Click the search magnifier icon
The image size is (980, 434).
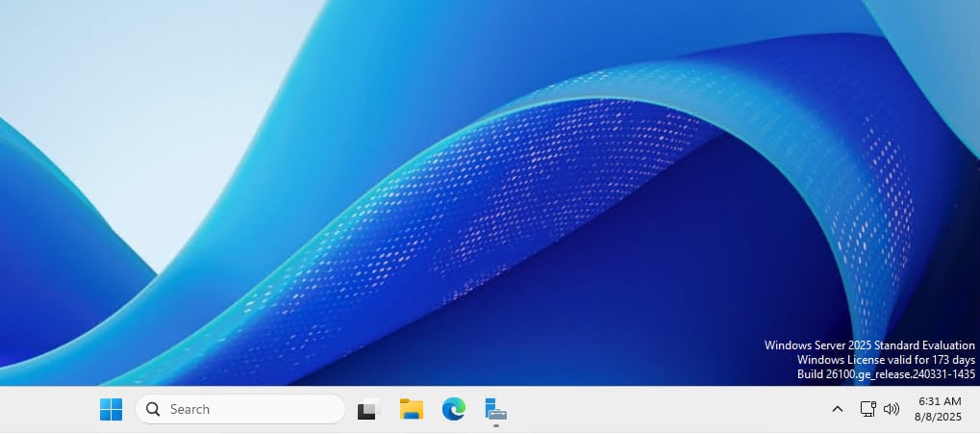click(153, 410)
